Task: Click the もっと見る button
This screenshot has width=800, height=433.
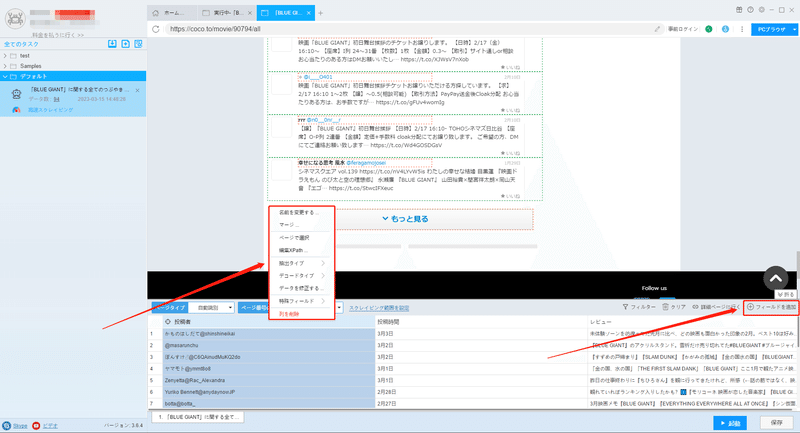Action: coord(406,219)
